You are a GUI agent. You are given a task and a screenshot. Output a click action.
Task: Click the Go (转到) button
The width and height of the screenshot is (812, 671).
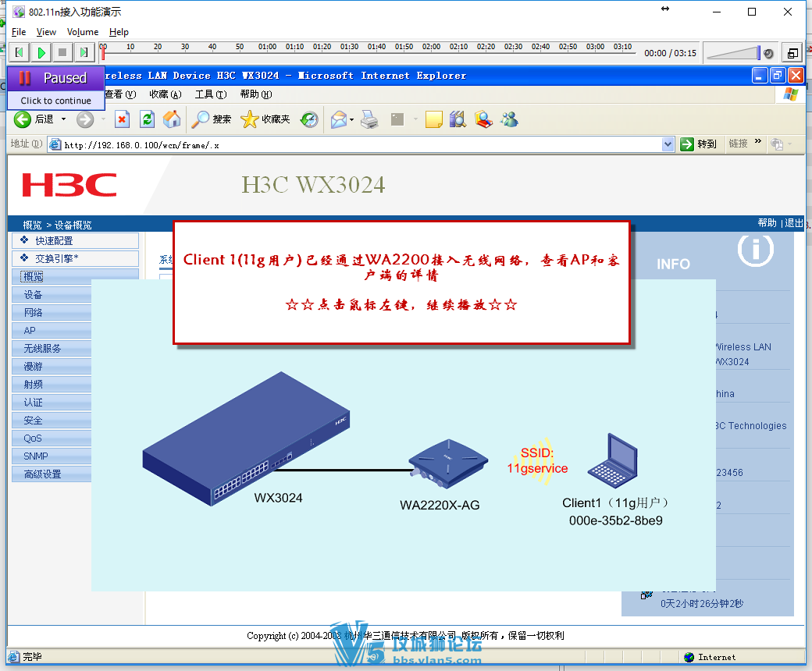tap(698, 144)
